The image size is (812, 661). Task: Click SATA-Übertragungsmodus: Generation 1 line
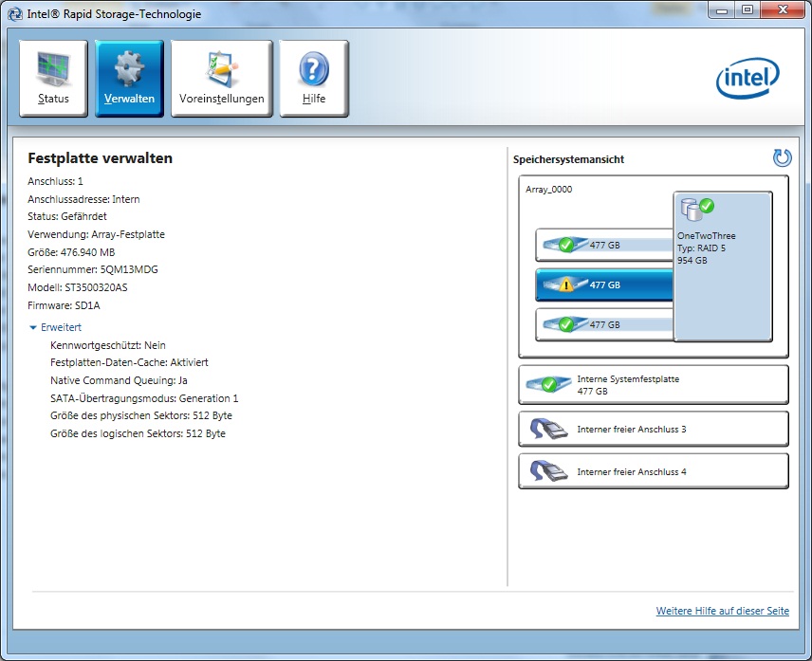point(144,398)
